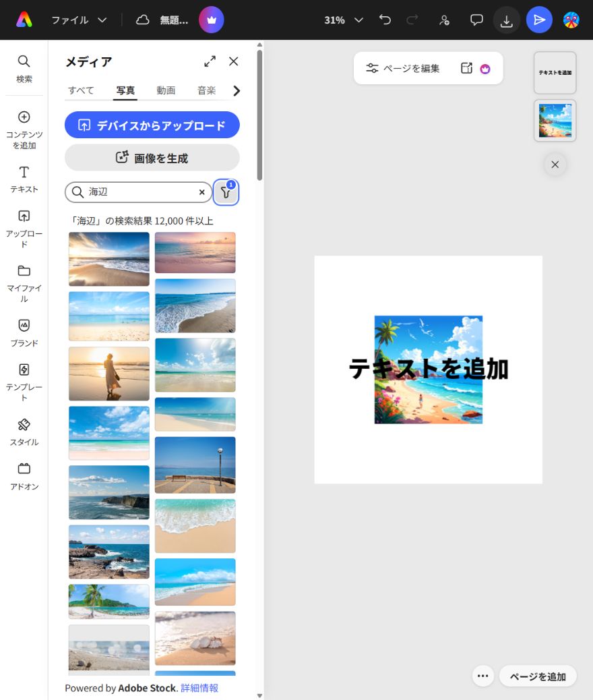Switch to the すべて tab
The height and width of the screenshot is (700, 593).
coord(81,90)
